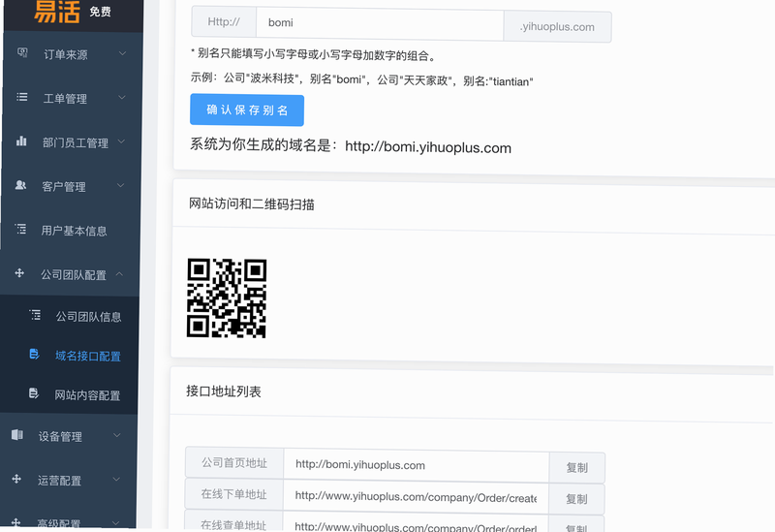Click the Http:// prefix label

click(224, 21)
